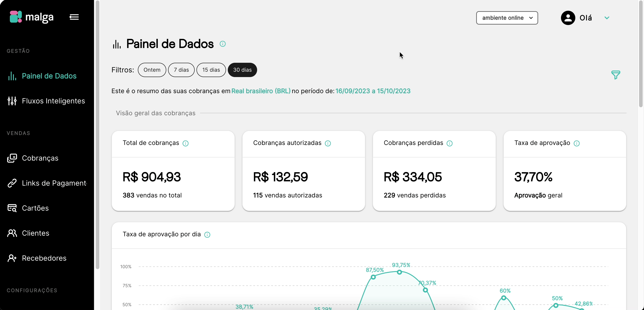644x310 pixels.
Task: Select the 15 dias filter pill
Action: click(x=211, y=70)
